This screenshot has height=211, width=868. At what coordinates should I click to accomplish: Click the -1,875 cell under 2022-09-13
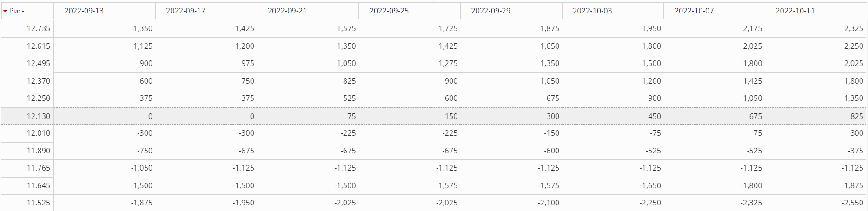tap(141, 203)
